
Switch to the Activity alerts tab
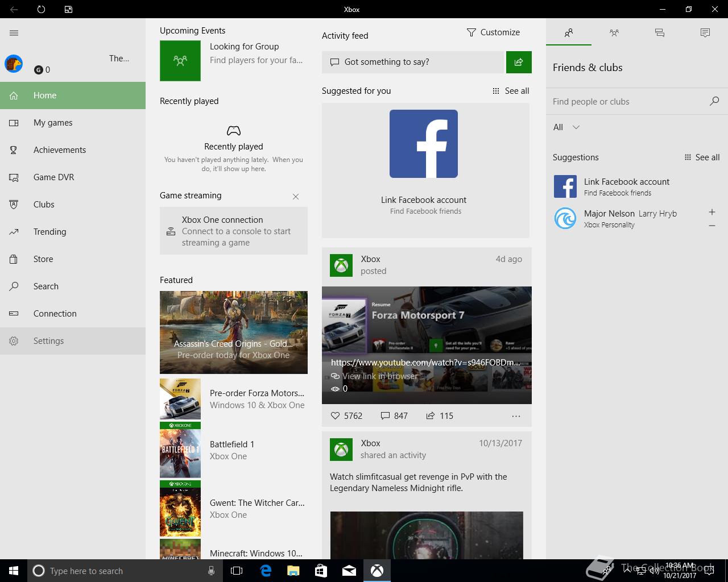coord(705,33)
